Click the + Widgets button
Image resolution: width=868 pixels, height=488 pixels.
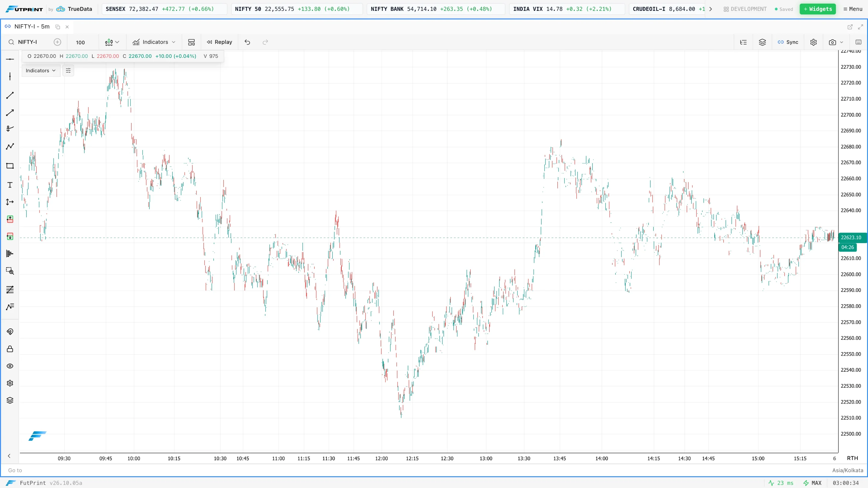point(818,9)
